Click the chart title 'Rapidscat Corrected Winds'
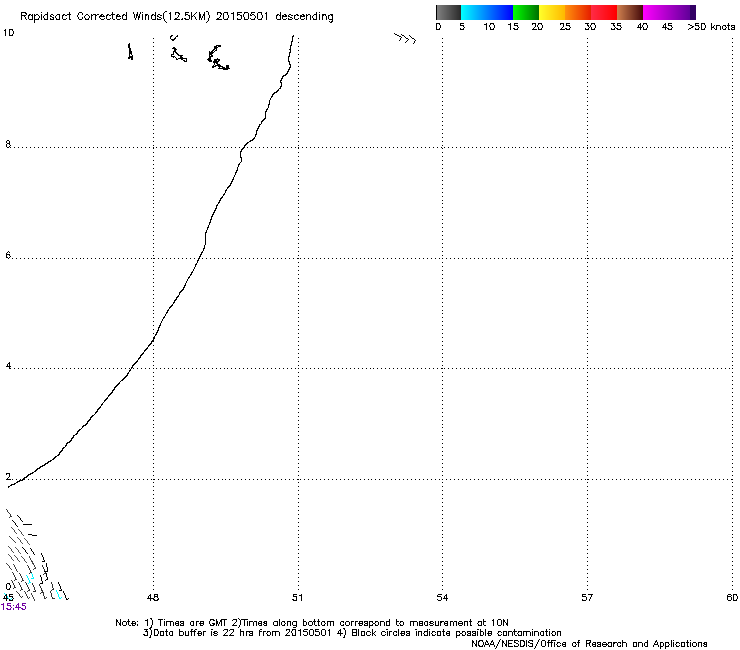Image resolution: width=740 pixels, height=650 pixels. point(91,17)
